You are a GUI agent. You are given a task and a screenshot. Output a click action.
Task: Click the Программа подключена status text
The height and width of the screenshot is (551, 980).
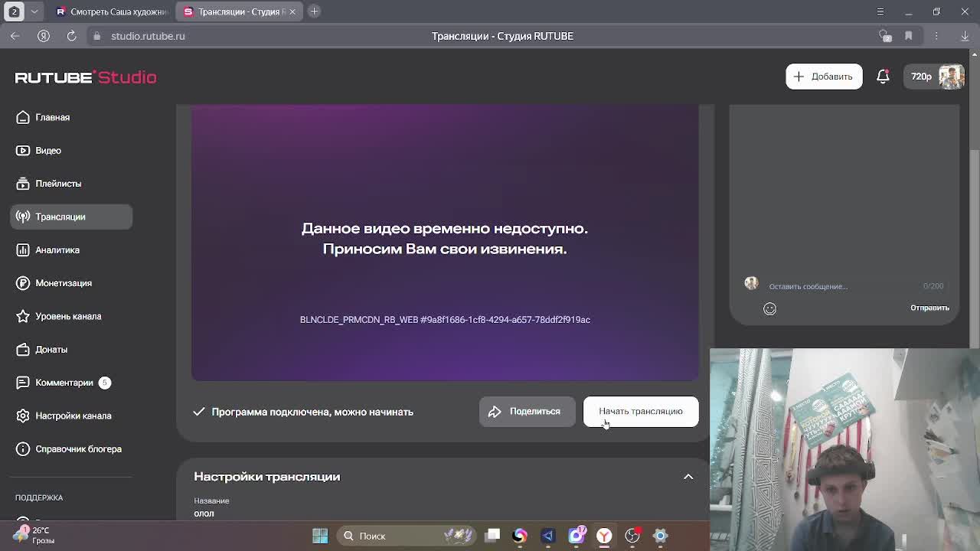point(312,412)
